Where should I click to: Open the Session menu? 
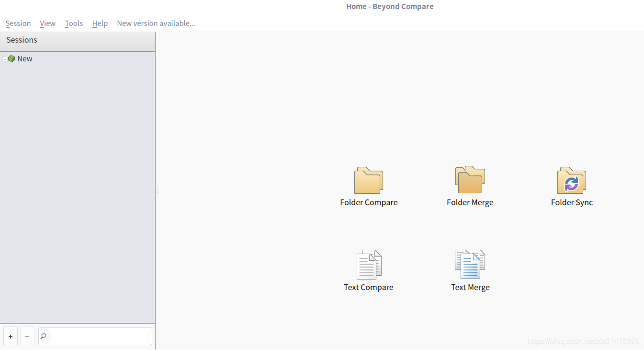point(18,23)
